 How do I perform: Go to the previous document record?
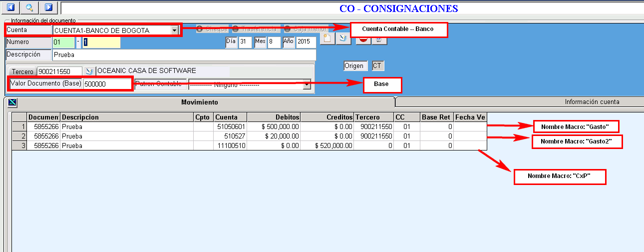tap(11, 7)
